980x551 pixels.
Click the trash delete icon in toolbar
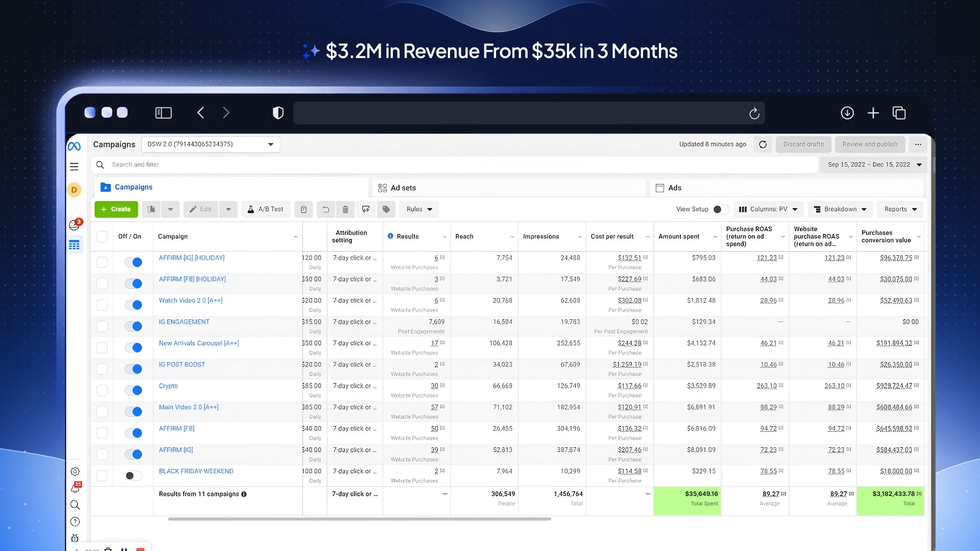[345, 209]
